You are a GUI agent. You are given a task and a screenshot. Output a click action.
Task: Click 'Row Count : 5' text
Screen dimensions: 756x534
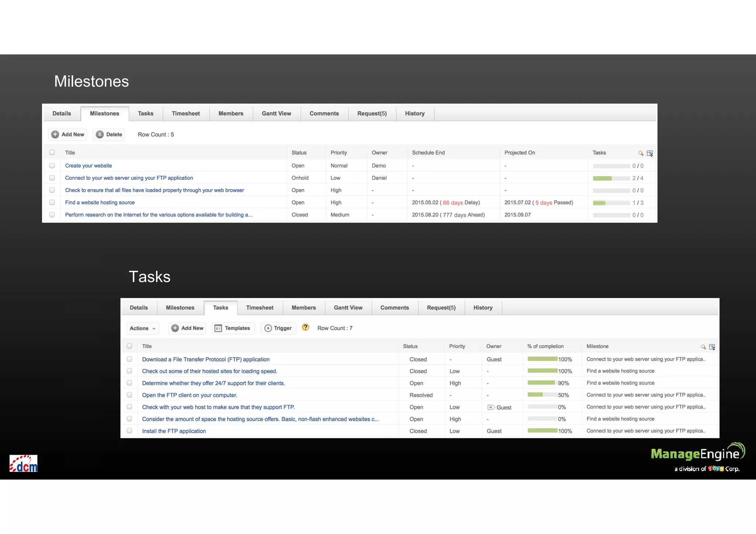click(156, 134)
